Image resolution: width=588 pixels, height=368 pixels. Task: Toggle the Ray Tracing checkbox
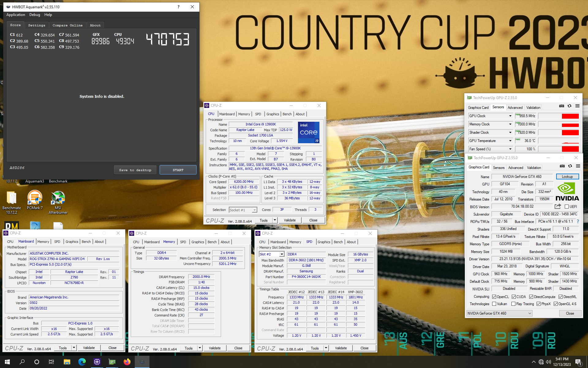pyautogui.click(x=513, y=304)
